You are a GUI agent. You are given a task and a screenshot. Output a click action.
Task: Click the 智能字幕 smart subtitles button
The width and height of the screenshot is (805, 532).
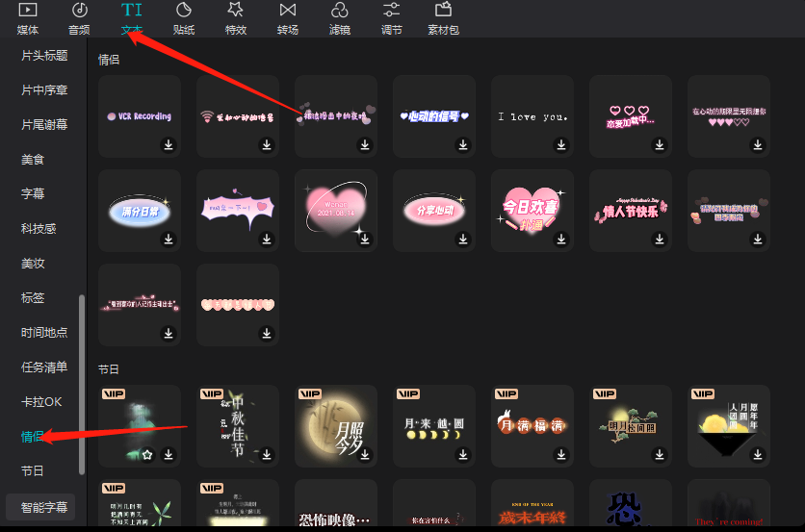click(x=40, y=507)
